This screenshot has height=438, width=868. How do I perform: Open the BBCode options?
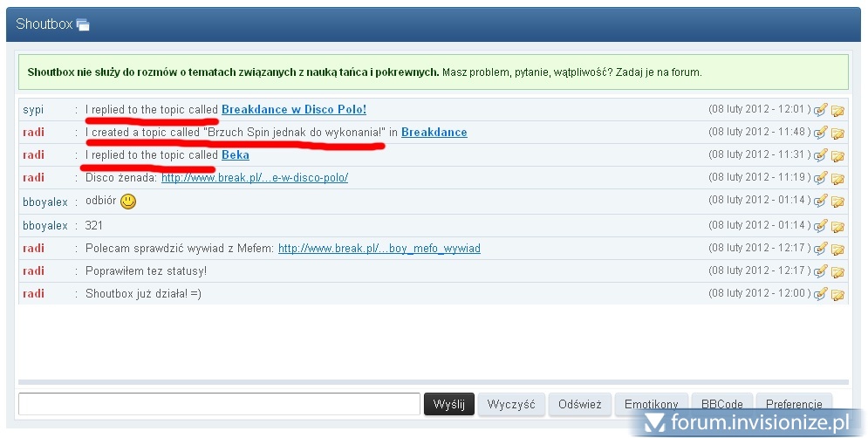(721, 404)
